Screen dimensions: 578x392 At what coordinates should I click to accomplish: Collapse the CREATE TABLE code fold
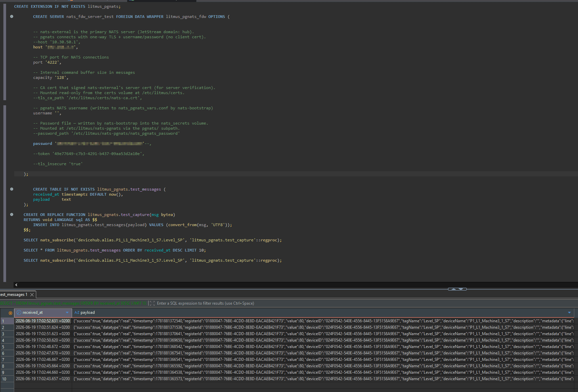click(x=12, y=189)
